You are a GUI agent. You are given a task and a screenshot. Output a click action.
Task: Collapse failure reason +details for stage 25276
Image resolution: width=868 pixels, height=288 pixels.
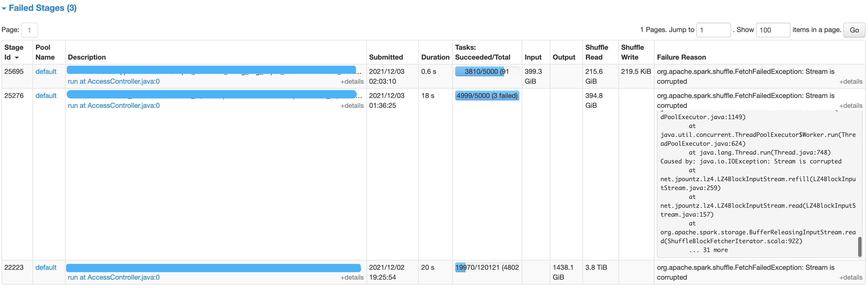click(x=850, y=106)
